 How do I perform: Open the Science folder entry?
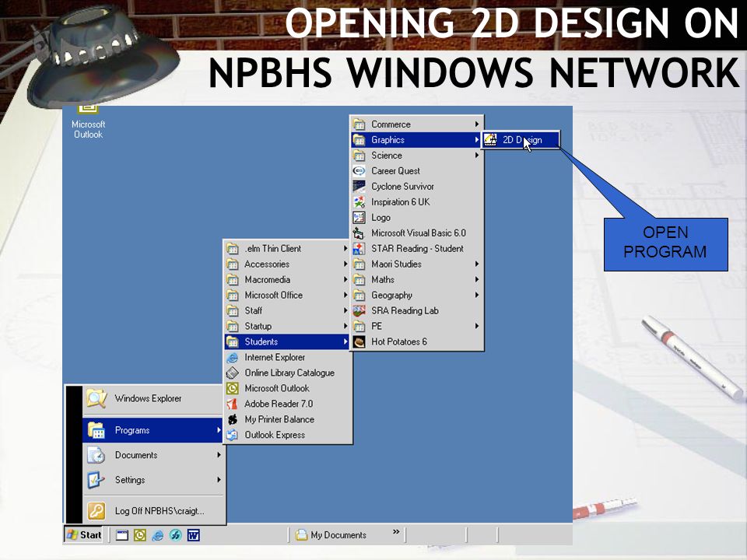tap(417, 156)
